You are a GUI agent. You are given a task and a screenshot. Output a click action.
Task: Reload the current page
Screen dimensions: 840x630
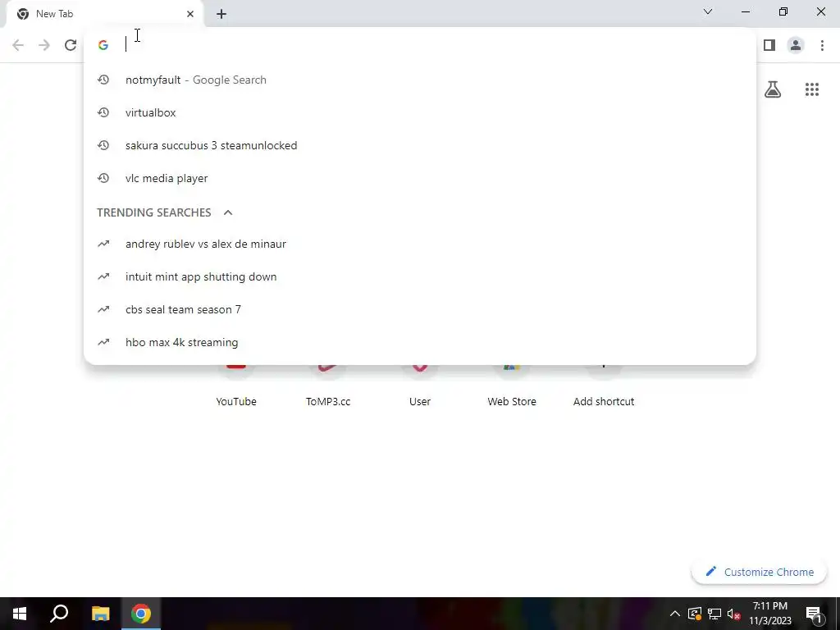71,45
